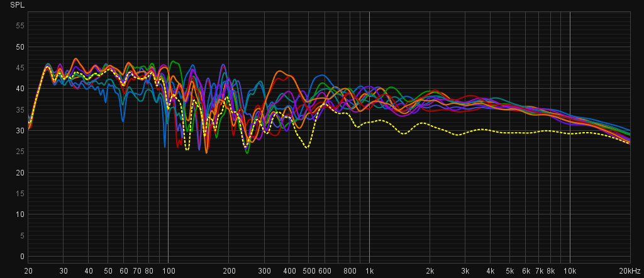Select the 4k label on frequency axis
Viewport: 644px width, 278px height.
[491, 271]
